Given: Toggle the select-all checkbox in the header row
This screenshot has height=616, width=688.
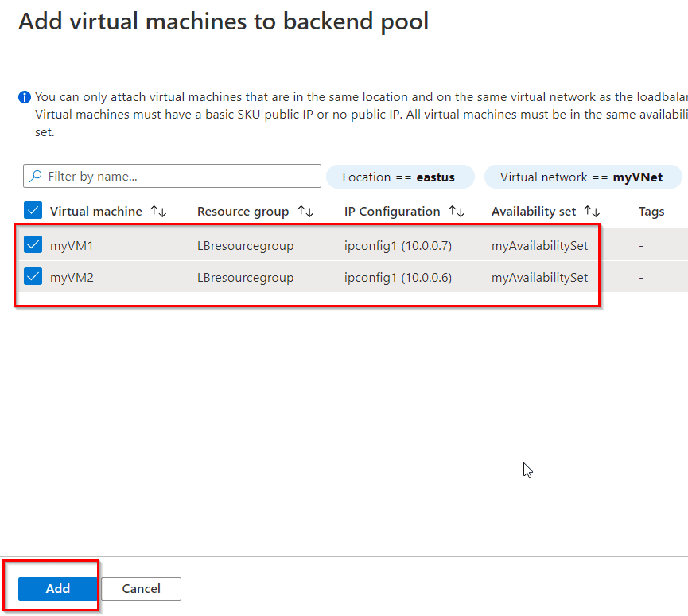Looking at the screenshot, I should (32, 210).
